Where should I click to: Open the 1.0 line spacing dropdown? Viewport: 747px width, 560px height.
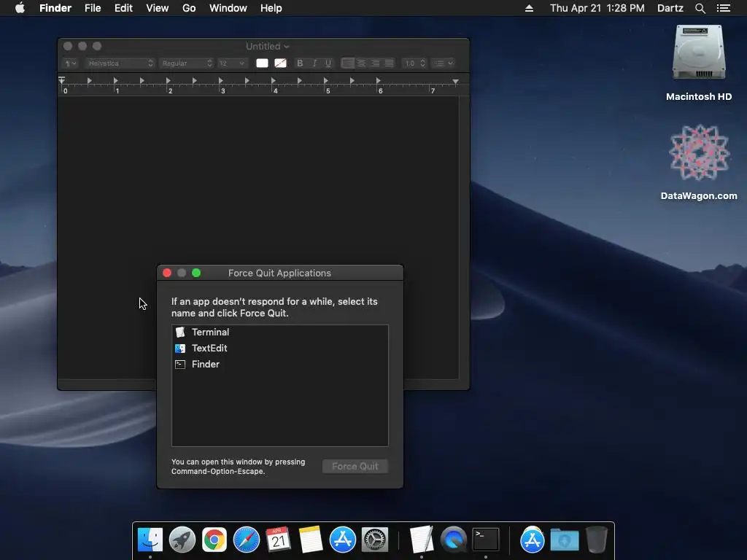tap(414, 63)
